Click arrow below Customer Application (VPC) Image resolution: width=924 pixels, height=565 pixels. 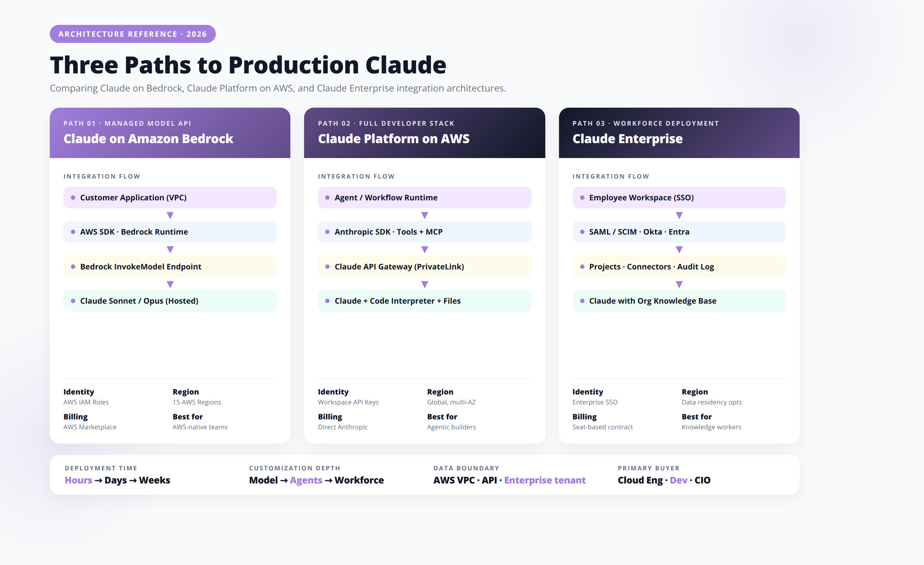[170, 215]
